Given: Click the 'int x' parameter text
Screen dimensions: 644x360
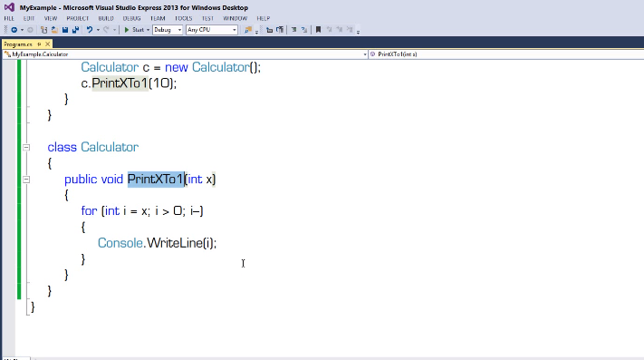Looking at the screenshot, I should coord(200,180).
